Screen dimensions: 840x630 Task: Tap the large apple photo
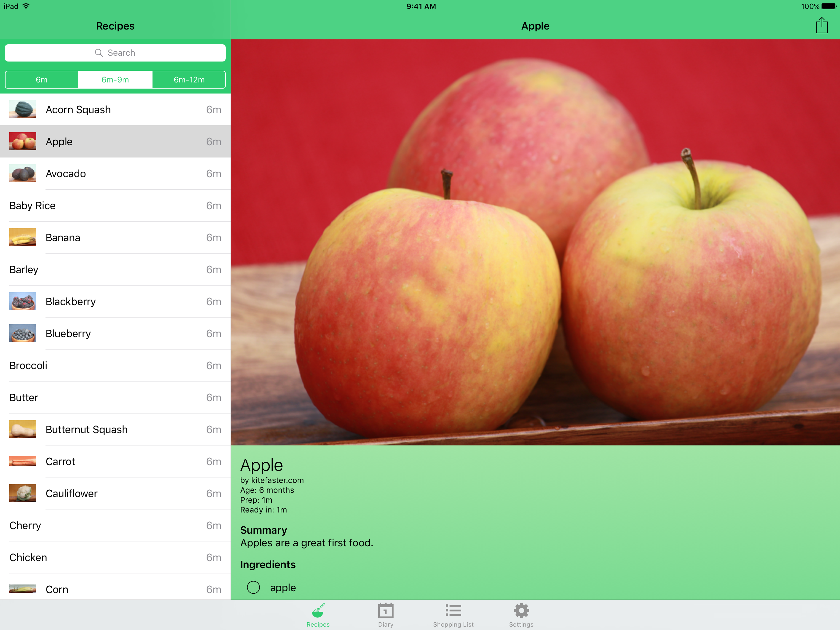(x=535, y=242)
